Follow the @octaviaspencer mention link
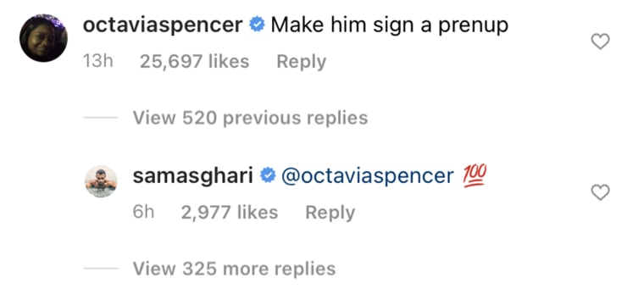The width and height of the screenshot is (644, 305). [368, 177]
